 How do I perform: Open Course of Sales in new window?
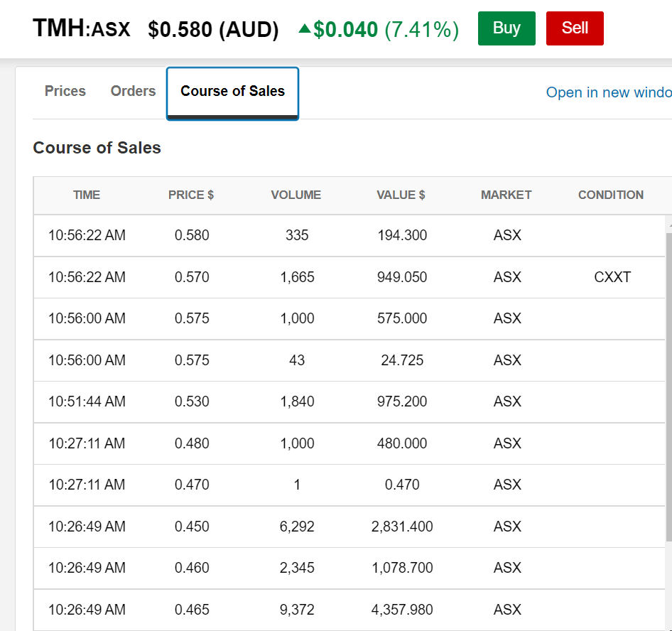(x=608, y=92)
